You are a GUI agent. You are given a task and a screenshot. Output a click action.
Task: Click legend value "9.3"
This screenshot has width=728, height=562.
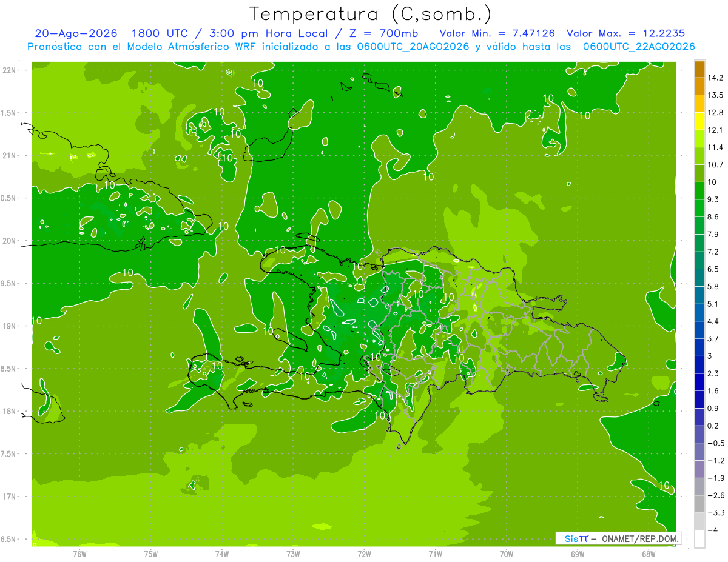pyautogui.click(x=713, y=199)
